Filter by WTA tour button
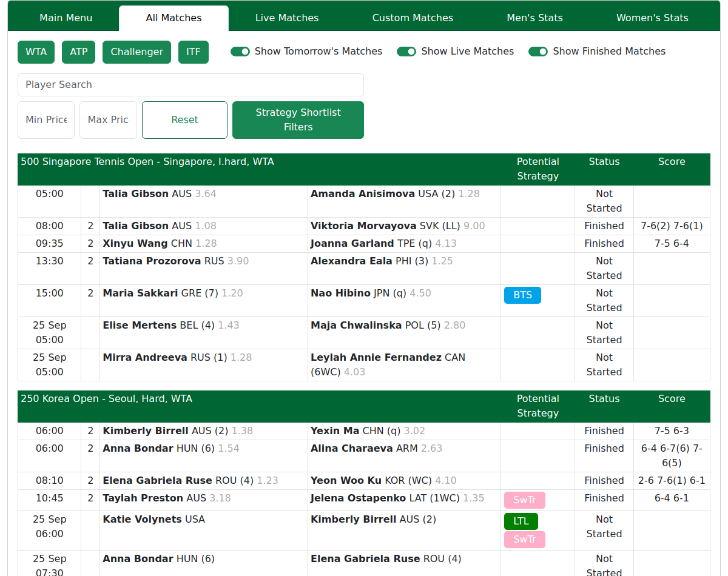Image resolution: width=728 pixels, height=576 pixels. pyautogui.click(x=36, y=52)
